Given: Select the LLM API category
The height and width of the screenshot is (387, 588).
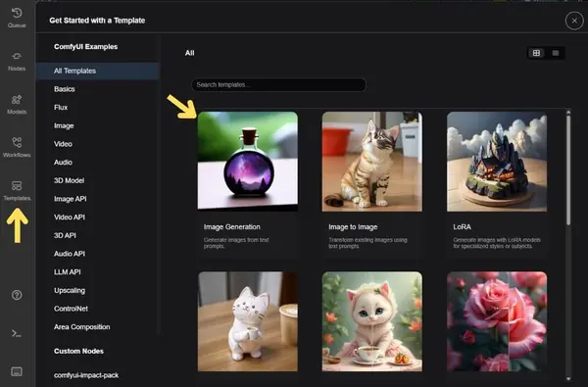Looking at the screenshot, I should coord(98,272).
